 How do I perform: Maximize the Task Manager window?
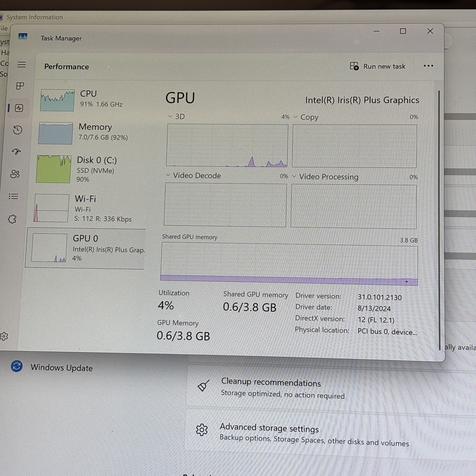pos(403,31)
